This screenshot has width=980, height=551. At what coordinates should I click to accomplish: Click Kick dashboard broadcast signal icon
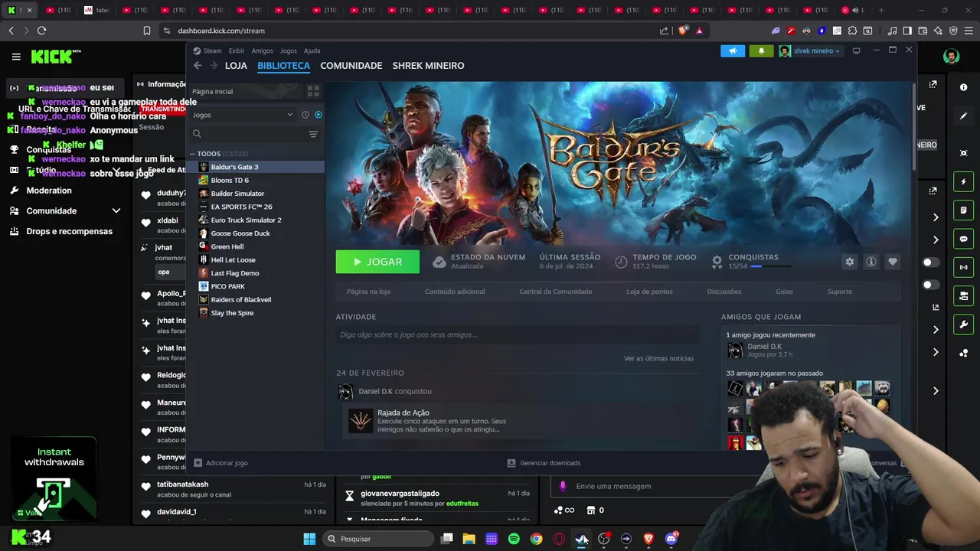[963, 267]
